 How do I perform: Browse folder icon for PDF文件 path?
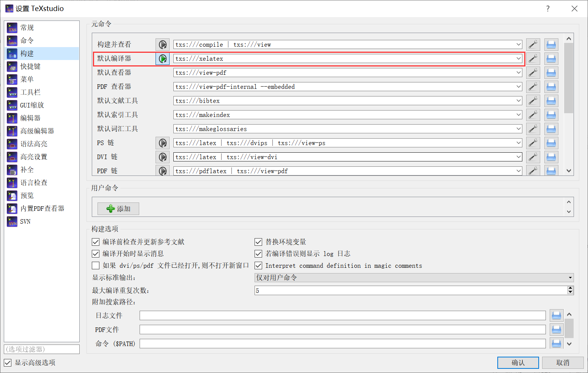557,329
